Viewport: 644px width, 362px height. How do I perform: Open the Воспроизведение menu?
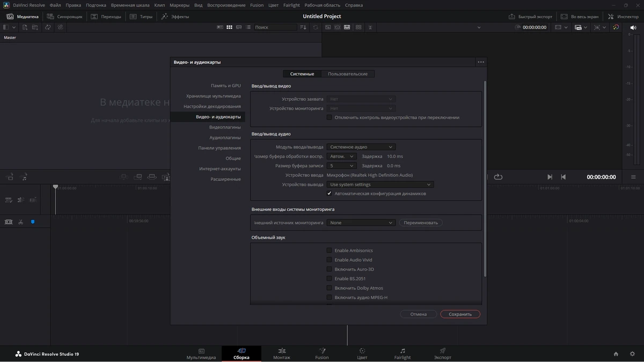[x=226, y=5]
